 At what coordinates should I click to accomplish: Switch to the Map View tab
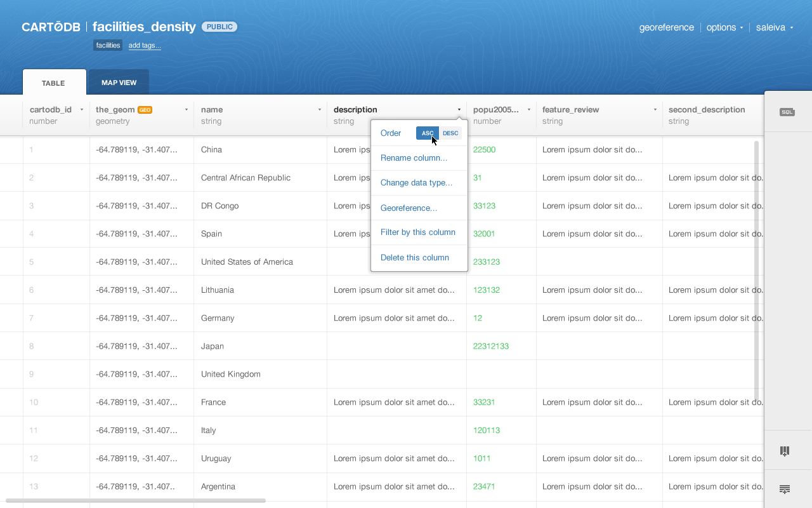tap(119, 83)
